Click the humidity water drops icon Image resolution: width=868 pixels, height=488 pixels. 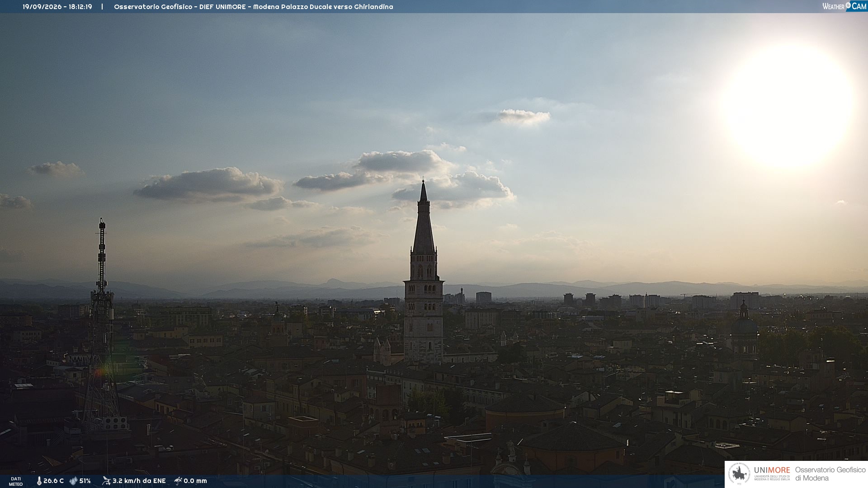click(73, 481)
